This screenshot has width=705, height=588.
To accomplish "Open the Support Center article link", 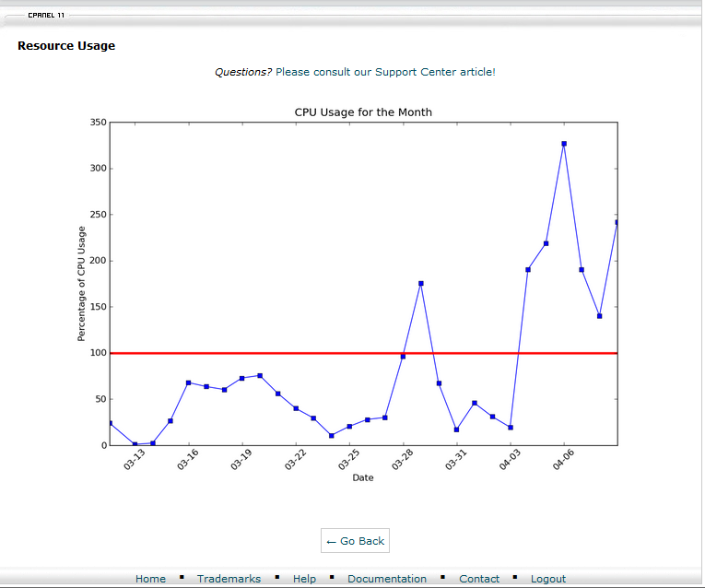I will click(385, 72).
